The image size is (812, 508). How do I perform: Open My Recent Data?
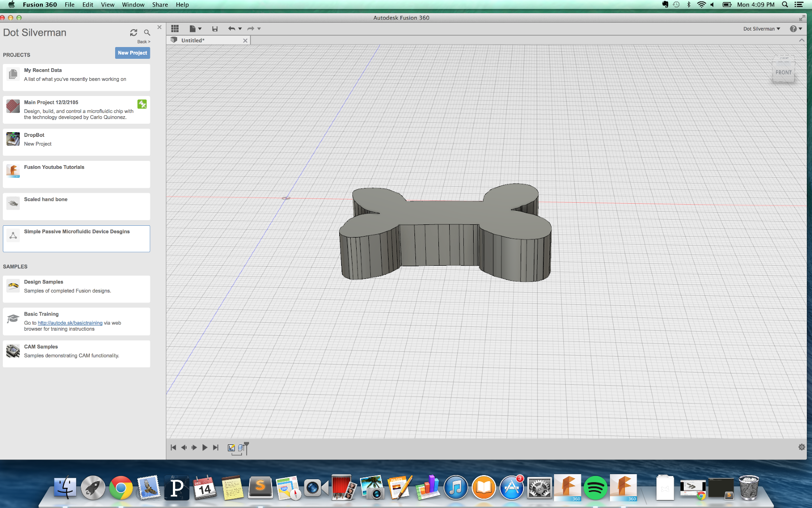pyautogui.click(x=77, y=78)
